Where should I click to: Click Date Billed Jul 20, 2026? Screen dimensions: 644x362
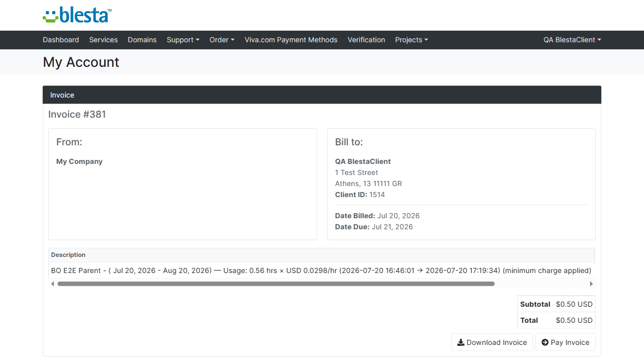click(377, 216)
